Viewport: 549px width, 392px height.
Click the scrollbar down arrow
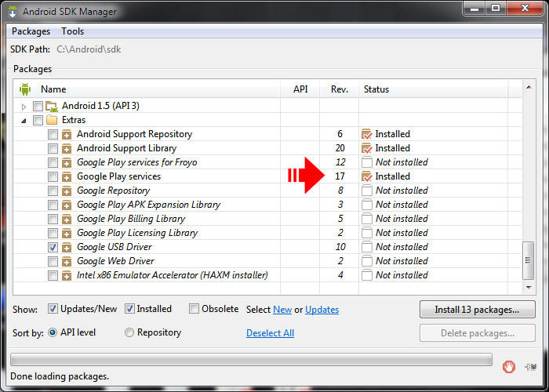click(529, 288)
